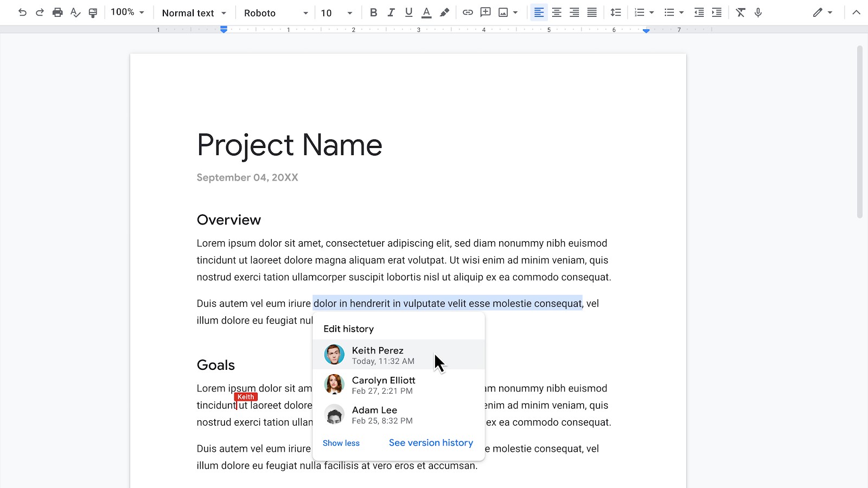
Task: Select Adam Lee edit history entry
Action: [x=399, y=414]
